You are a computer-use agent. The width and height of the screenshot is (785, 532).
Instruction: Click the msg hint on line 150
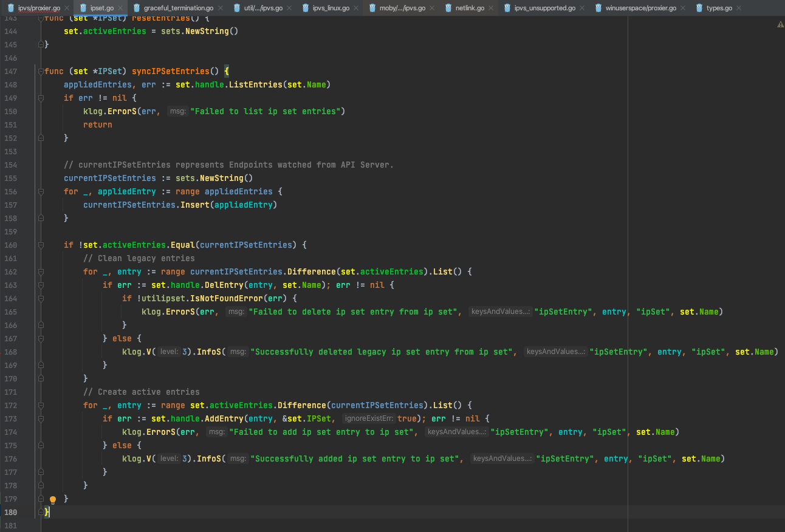pyautogui.click(x=177, y=111)
